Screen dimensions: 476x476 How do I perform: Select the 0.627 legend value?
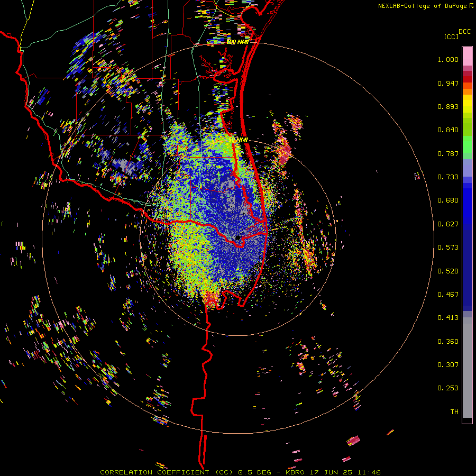click(448, 224)
